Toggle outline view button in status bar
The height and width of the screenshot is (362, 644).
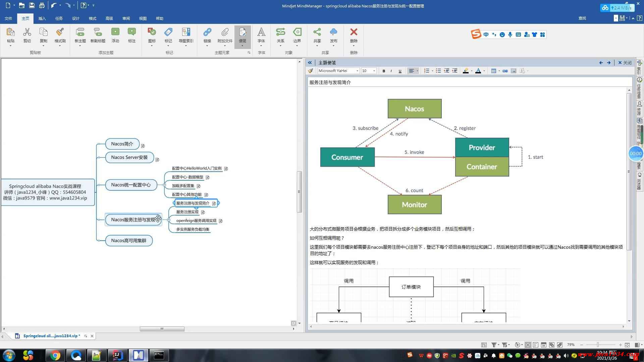536,345
